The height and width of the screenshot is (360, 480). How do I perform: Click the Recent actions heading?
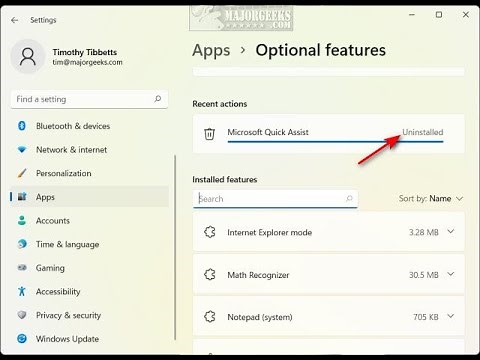[220, 104]
